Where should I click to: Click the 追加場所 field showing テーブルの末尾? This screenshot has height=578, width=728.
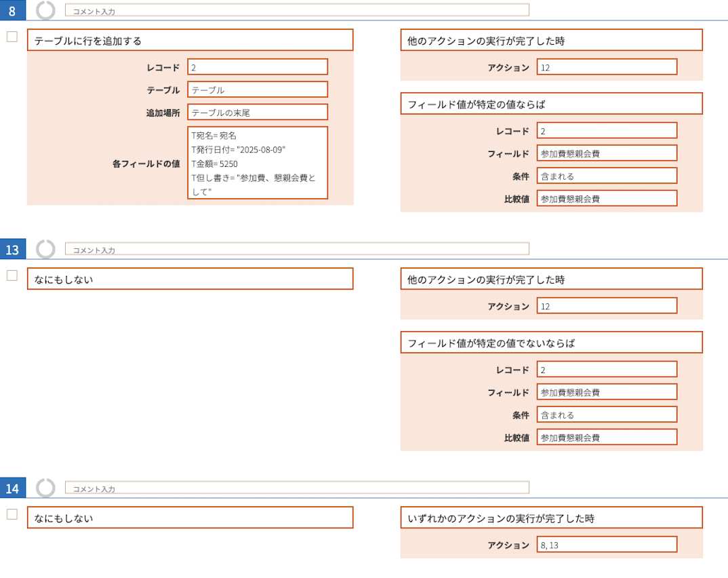pos(258,112)
